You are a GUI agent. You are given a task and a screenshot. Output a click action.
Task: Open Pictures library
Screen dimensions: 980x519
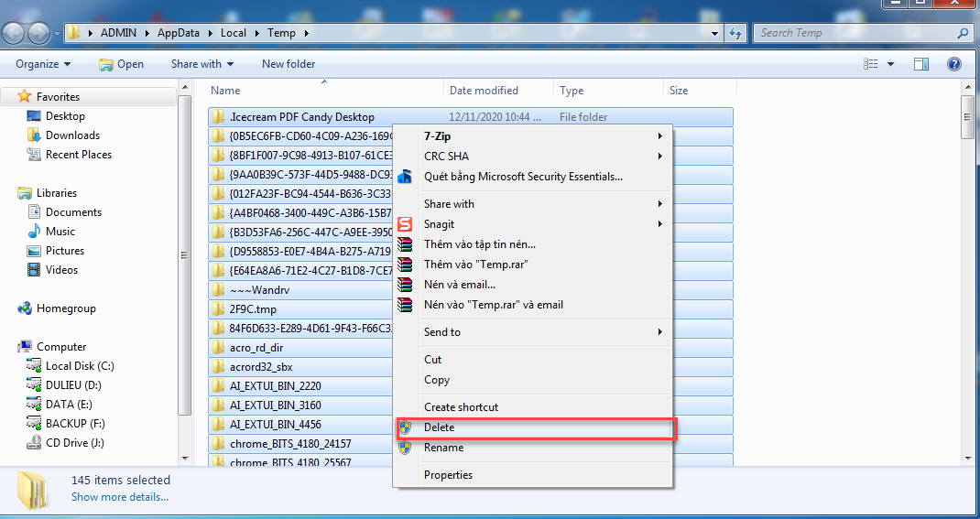pos(64,251)
